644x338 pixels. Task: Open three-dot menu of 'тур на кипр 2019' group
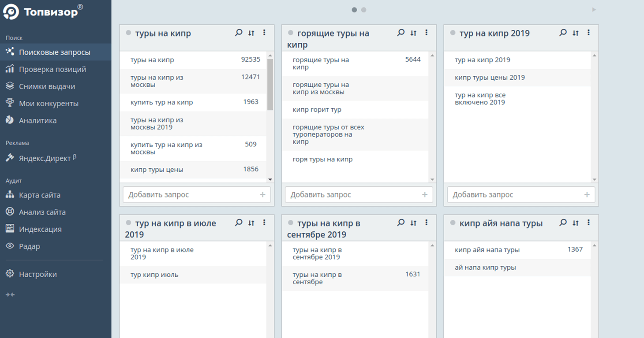pyautogui.click(x=588, y=33)
